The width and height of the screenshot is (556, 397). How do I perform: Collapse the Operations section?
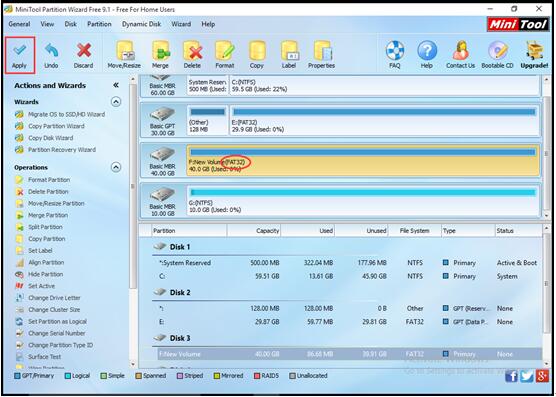pos(116,167)
